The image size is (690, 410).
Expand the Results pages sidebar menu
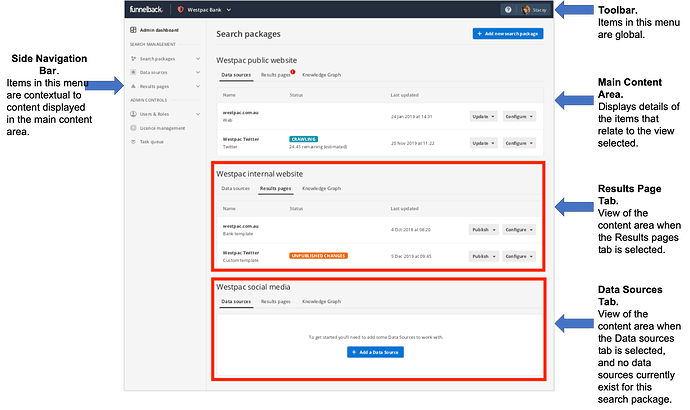pos(198,87)
